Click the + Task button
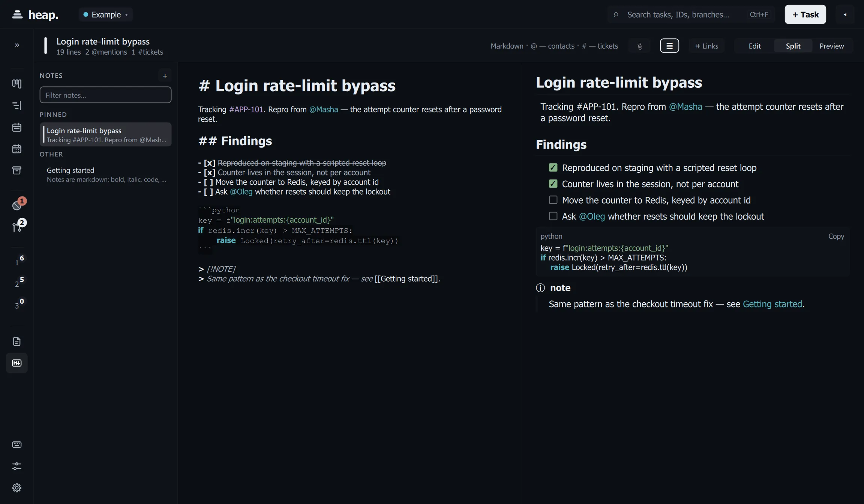 tap(805, 15)
